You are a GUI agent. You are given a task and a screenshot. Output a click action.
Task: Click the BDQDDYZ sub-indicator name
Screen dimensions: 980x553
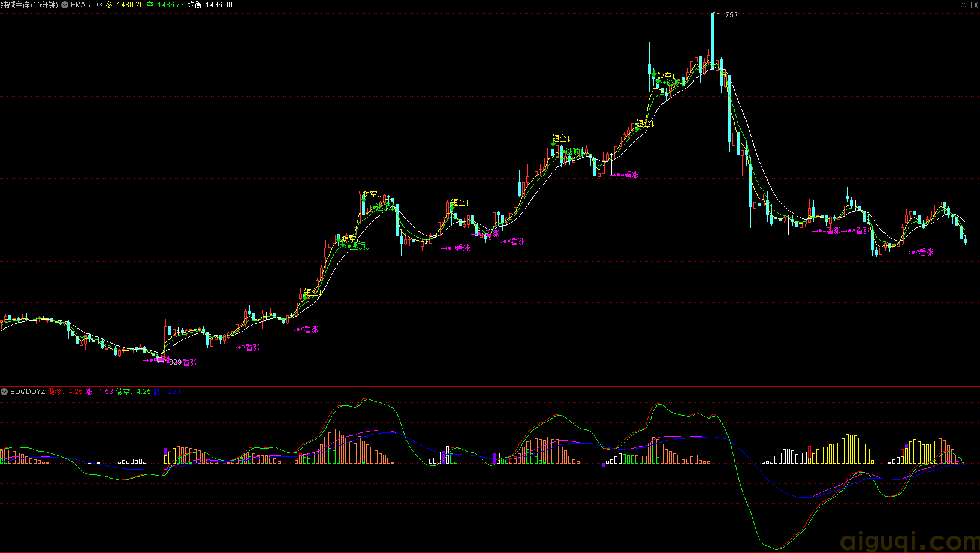click(x=28, y=392)
